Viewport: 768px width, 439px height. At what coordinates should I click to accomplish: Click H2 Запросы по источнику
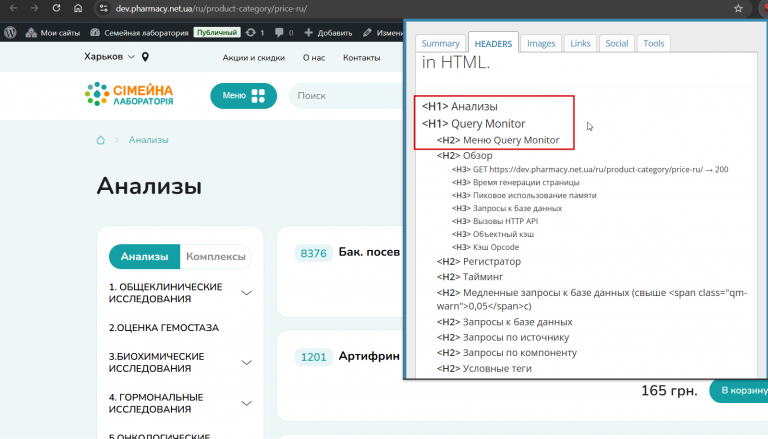tap(503, 337)
